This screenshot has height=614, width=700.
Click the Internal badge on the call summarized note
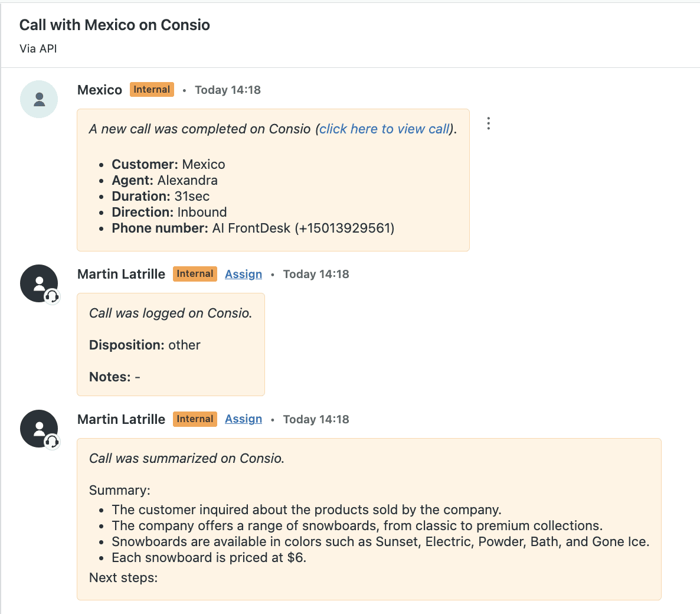tap(195, 419)
